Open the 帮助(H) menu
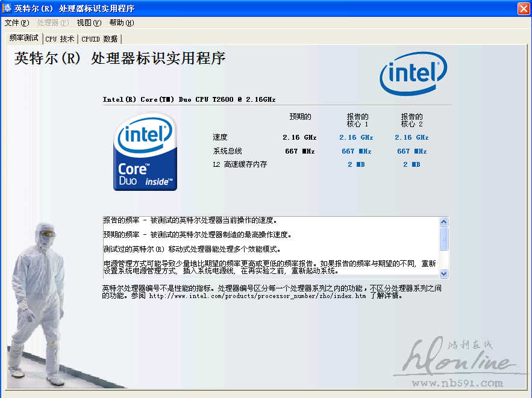Viewport: 532px width, 398px height. (122, 23)
